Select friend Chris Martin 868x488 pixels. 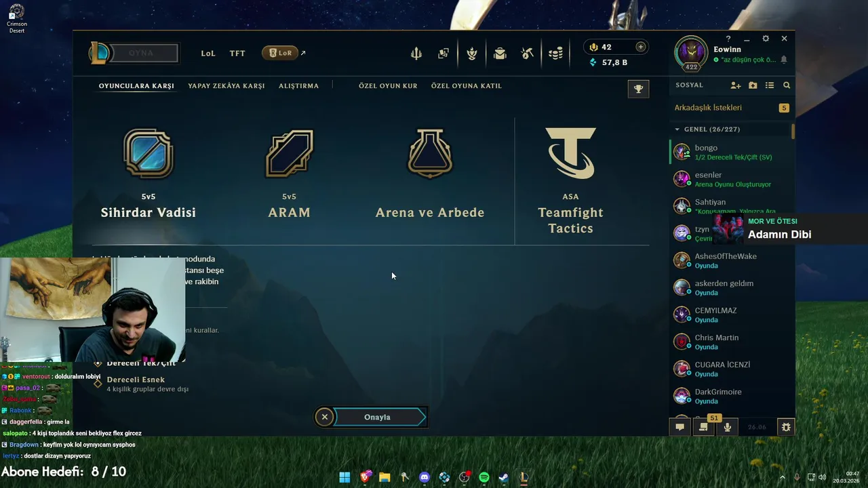(x=730, y=342)
